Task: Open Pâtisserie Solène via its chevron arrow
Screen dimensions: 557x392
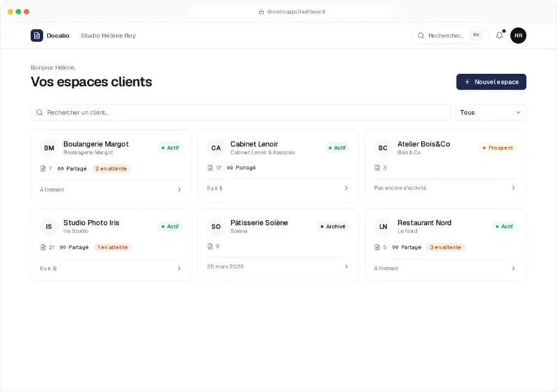Action: click(x=346, y=267)
